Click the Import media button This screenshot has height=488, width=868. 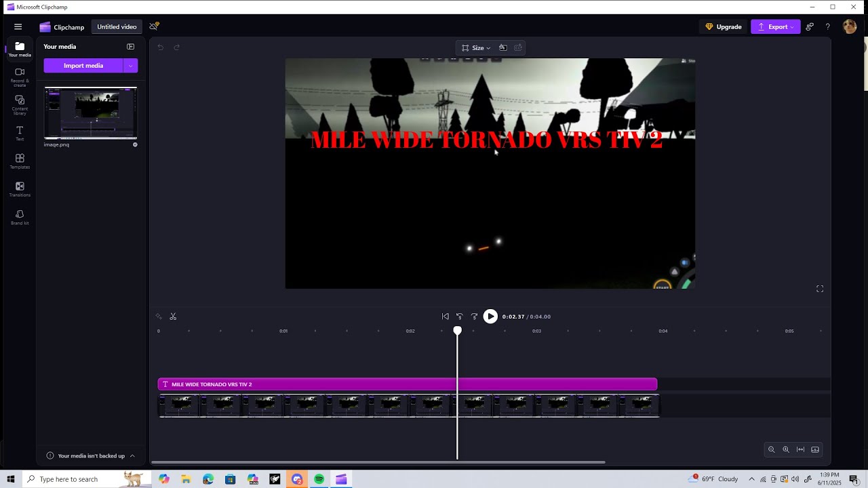pos(83,66)
